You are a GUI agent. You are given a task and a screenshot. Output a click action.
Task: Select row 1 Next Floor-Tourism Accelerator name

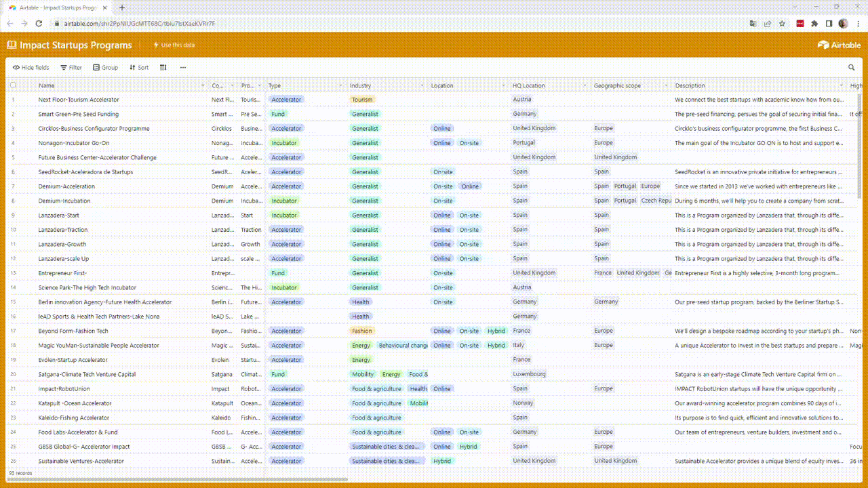pos(79,100)
